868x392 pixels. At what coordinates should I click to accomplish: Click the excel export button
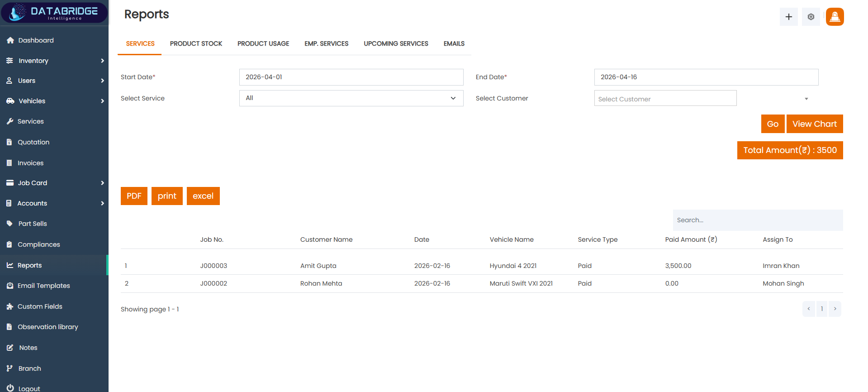coord(203,196)
